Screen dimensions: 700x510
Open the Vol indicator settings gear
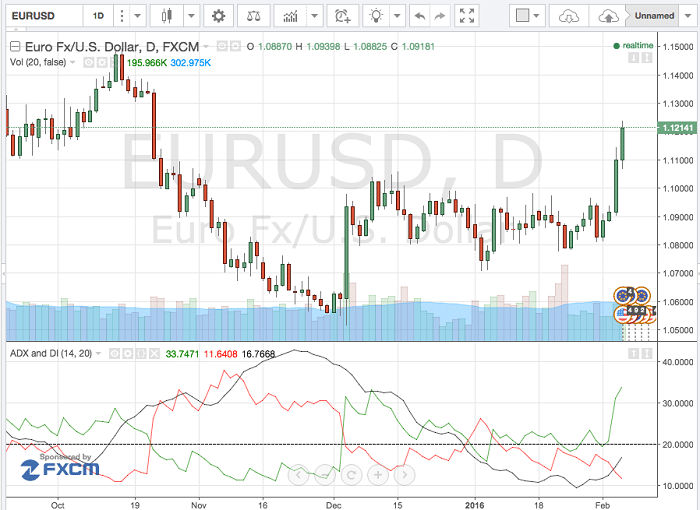click(102, 63)
